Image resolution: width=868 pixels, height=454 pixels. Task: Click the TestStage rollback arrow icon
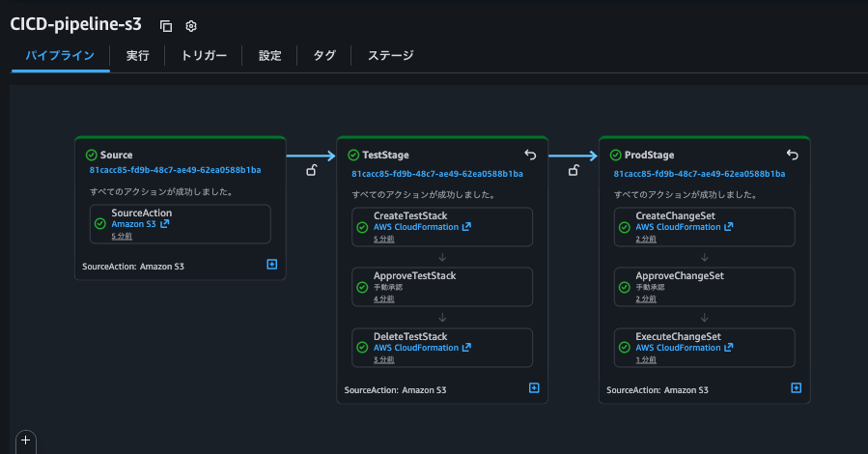point(530,155)
